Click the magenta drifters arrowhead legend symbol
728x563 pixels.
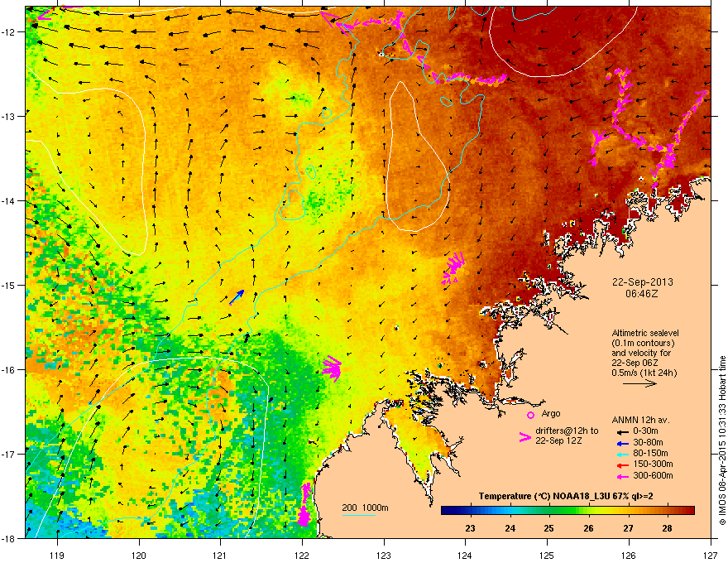[x=524, y=436]
